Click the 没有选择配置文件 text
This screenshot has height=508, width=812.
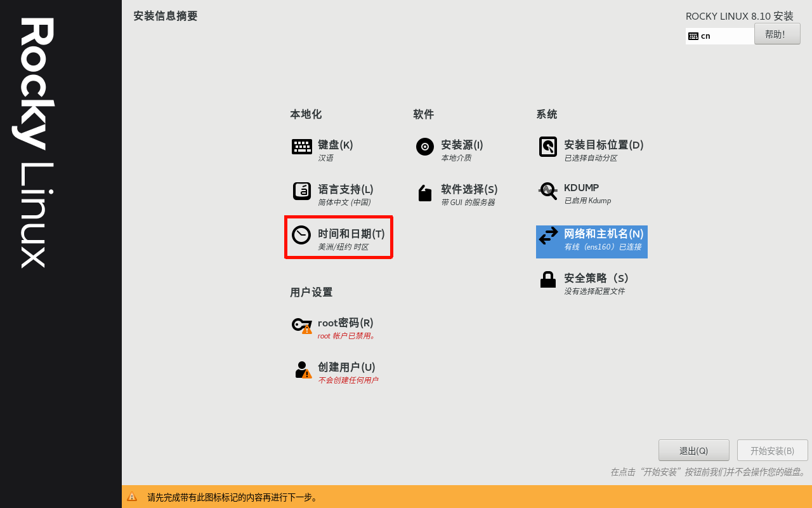594,291
